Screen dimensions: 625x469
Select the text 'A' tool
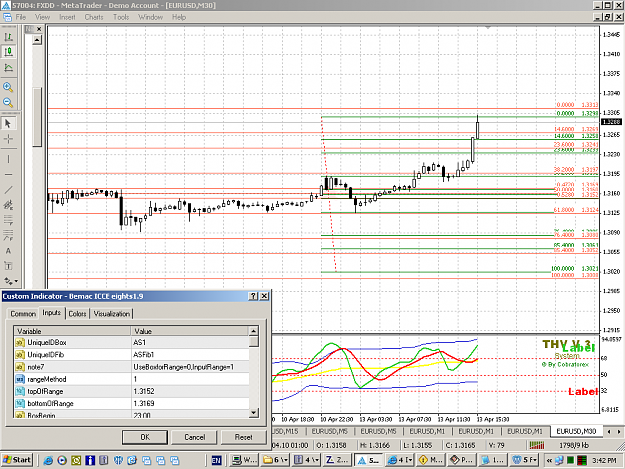pyautogui.click(x=8, y=251)
